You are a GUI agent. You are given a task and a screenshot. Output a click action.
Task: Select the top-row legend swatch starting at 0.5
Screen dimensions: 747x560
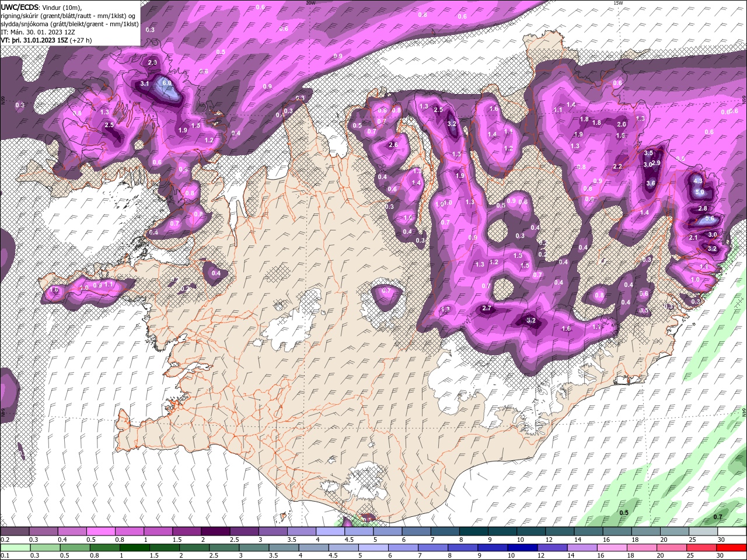point(100,531)
